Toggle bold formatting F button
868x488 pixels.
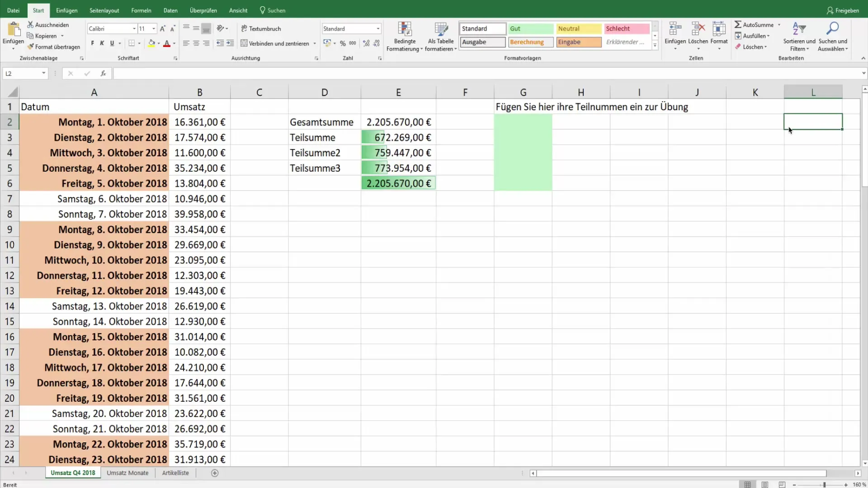pyautogui.click(x=92, y=43)
